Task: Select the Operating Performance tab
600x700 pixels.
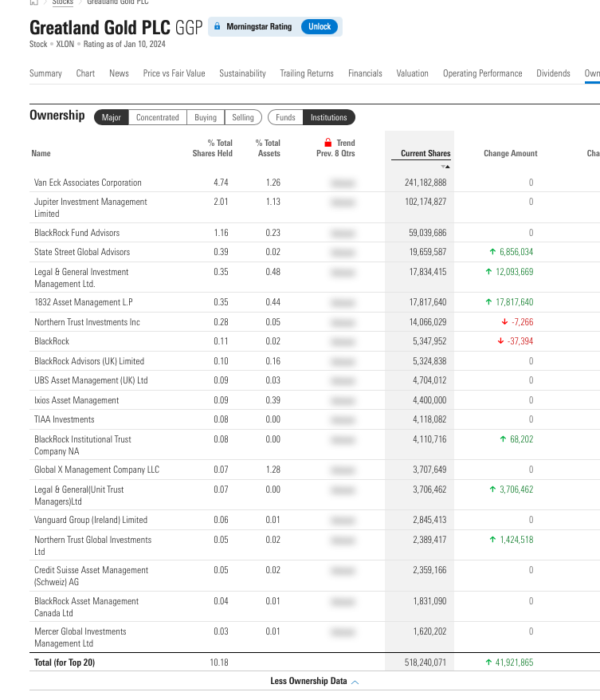Action: tap(482, 73)
